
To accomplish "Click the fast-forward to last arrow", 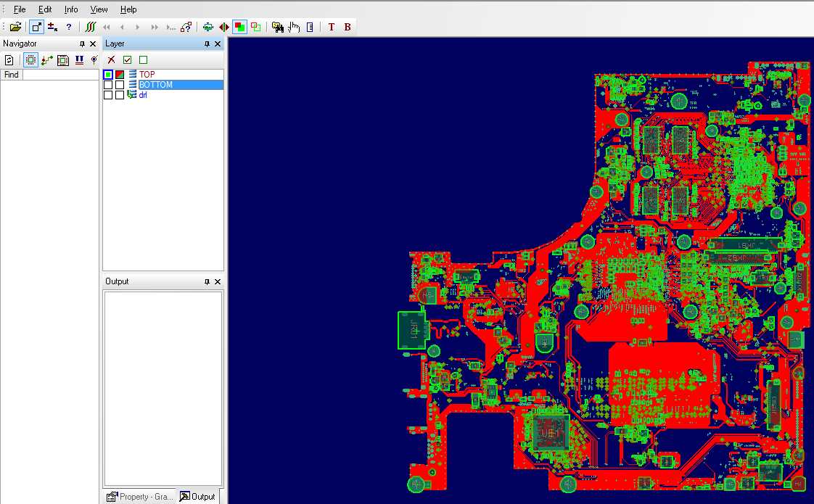I will tap(155, 27).
